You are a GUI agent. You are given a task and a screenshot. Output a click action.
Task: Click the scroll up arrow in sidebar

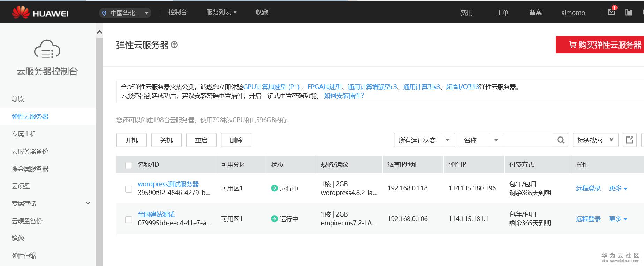point(99,32)
